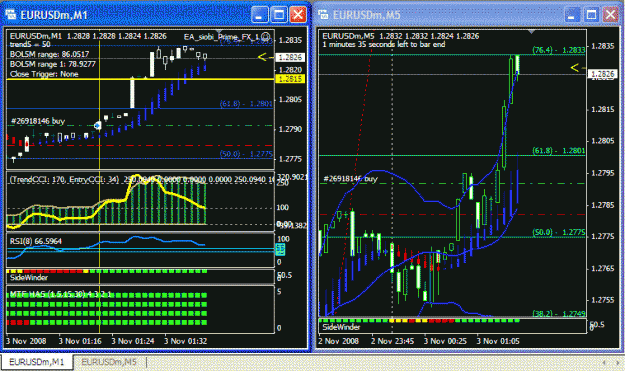
Task: Click the '(50.0) - 1.2775' Fibonacci label in M5
Action: 558,232
